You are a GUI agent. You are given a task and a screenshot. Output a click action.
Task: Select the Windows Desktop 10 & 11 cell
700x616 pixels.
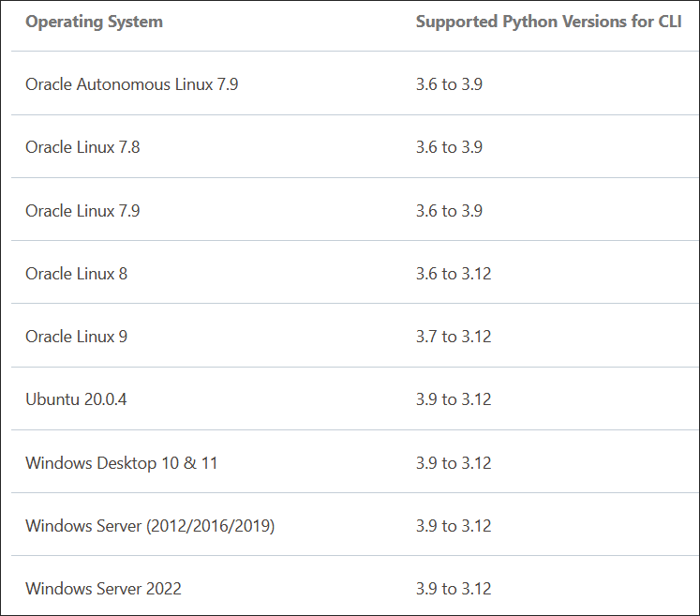click(x=122, y=463)
